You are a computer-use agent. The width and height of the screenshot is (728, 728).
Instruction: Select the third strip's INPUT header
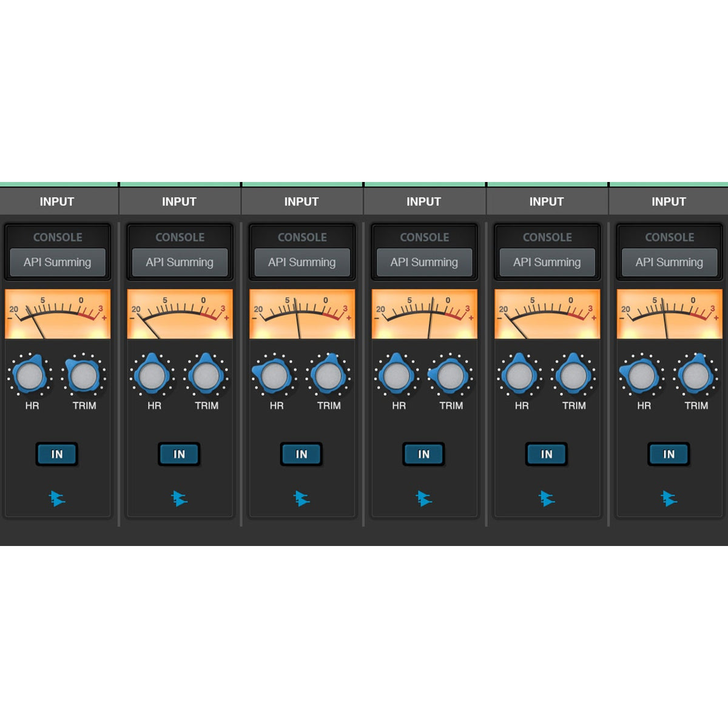tap(302, 201)
